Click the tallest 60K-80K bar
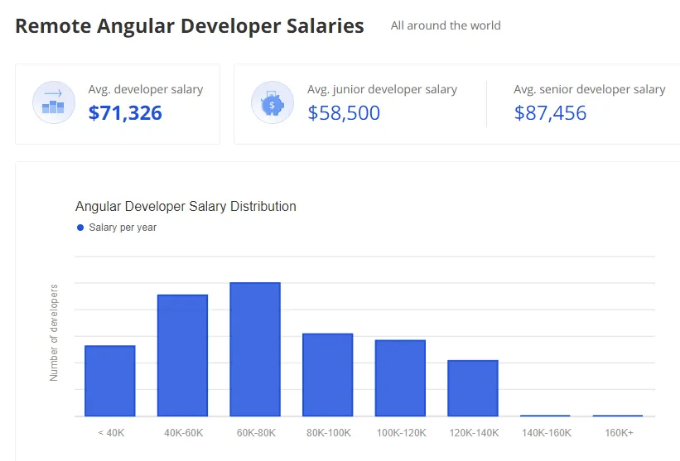The image size is (680, 461). tap(255, 350)
